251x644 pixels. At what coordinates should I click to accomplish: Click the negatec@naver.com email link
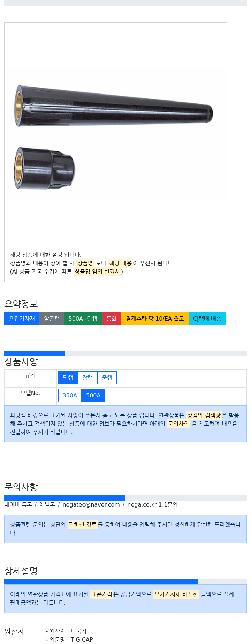(x=91, y=504)
